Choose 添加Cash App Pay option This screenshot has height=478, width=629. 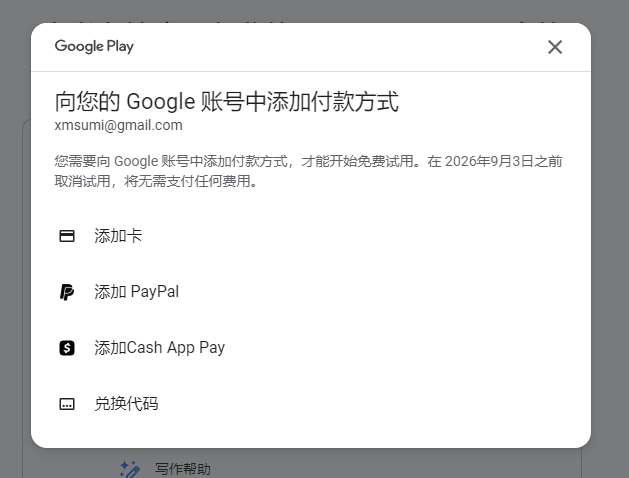[311, 348]
